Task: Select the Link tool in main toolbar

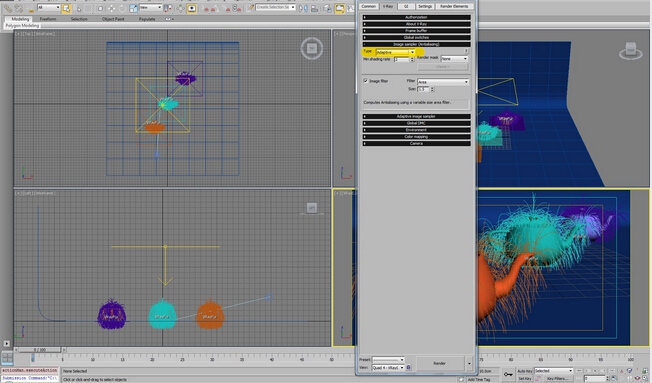Action: (7, 8)
